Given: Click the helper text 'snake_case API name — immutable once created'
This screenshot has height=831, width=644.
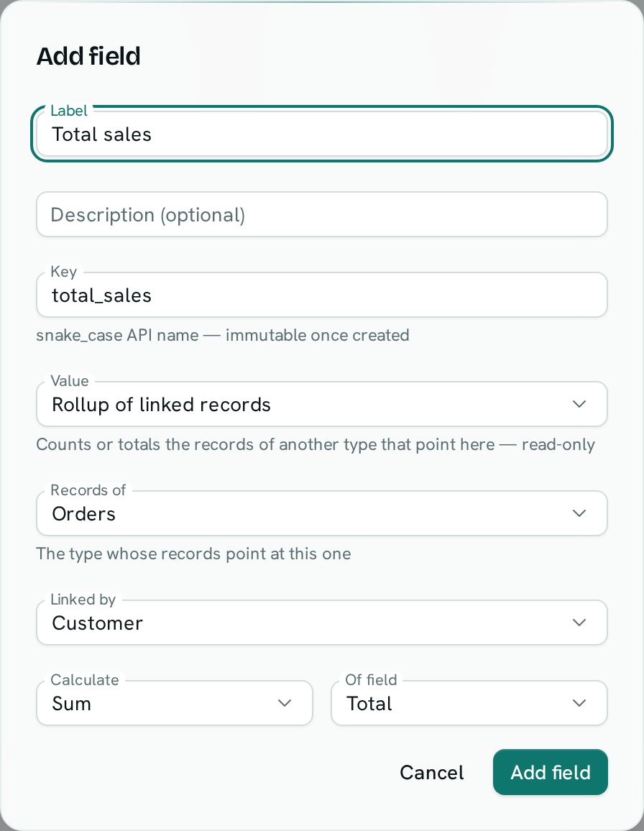Looking at the screenshot, I should tap(223, 336).
